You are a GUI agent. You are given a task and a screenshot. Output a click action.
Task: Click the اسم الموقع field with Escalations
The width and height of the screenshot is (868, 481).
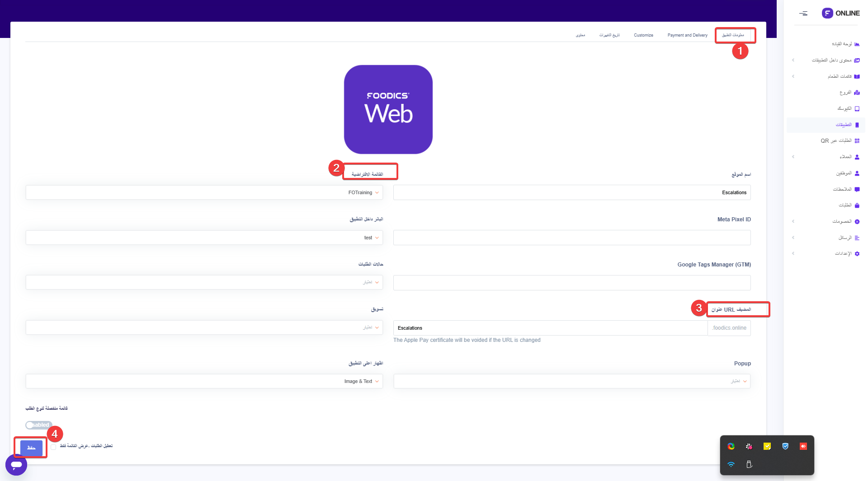[x=572, y=192]
